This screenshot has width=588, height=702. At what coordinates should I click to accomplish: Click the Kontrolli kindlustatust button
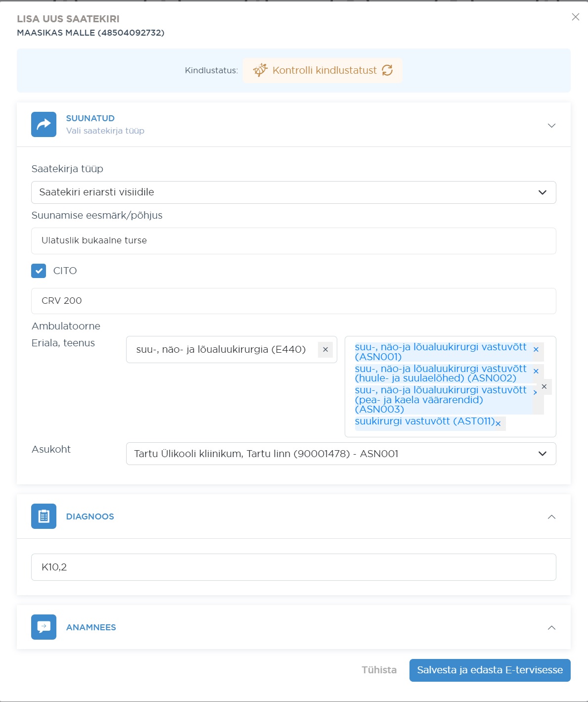pyautogui.click(x=322, y=70)
